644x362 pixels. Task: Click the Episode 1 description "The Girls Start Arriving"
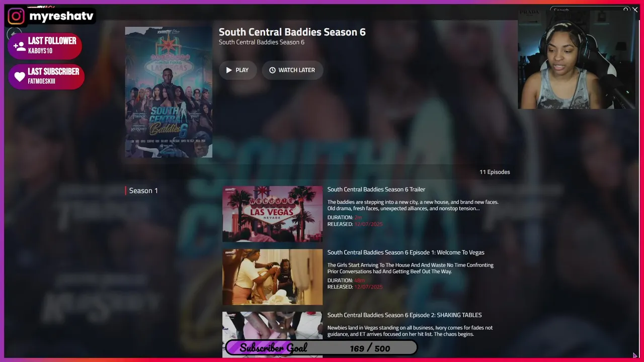coord(411,268)
